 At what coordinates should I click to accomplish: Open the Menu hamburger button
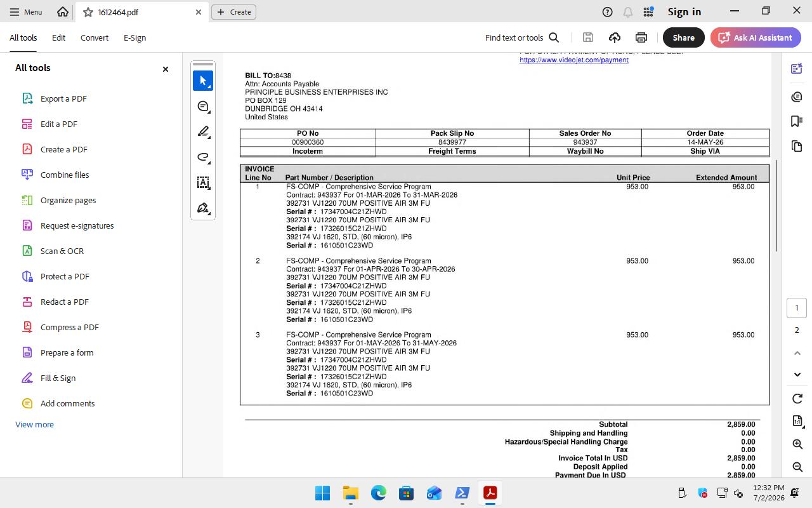click(x=26, y=12)
